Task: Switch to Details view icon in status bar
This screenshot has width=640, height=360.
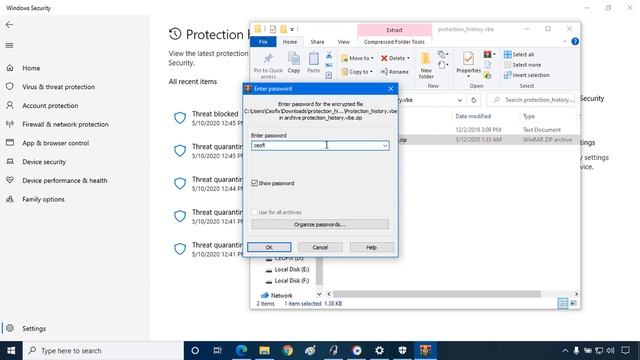Action: [x=563, y=303]
